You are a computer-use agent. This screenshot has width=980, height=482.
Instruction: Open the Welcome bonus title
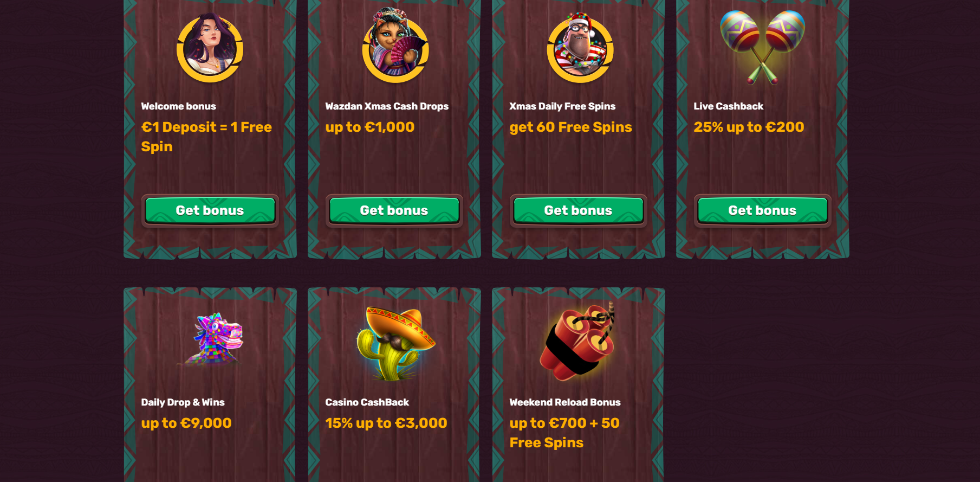click(178, 106)
